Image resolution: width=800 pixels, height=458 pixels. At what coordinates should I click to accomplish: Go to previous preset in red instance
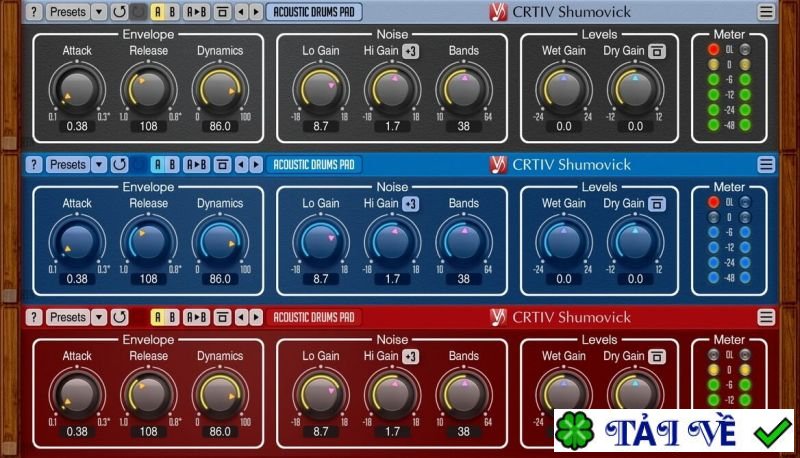[241, 317]
